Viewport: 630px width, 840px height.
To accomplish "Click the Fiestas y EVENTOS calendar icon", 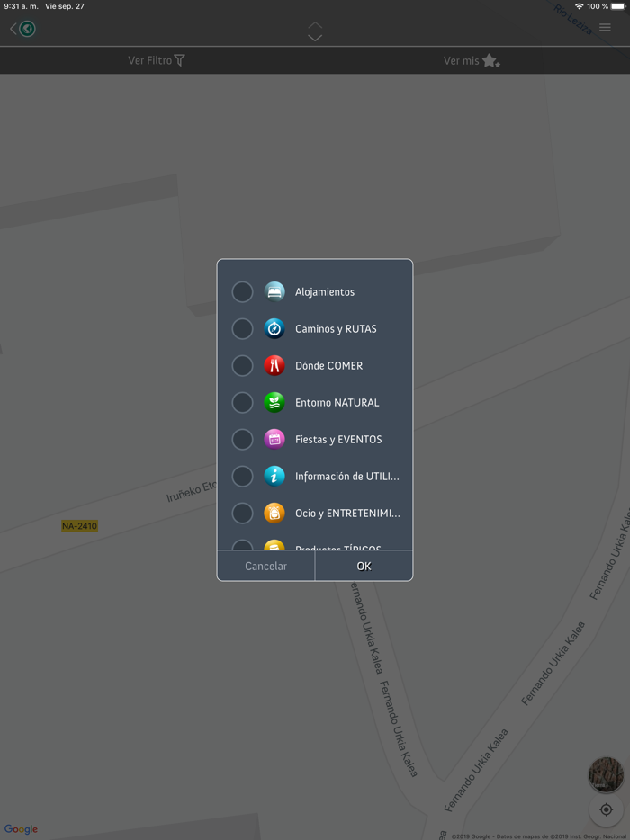I will click(274, 439).
